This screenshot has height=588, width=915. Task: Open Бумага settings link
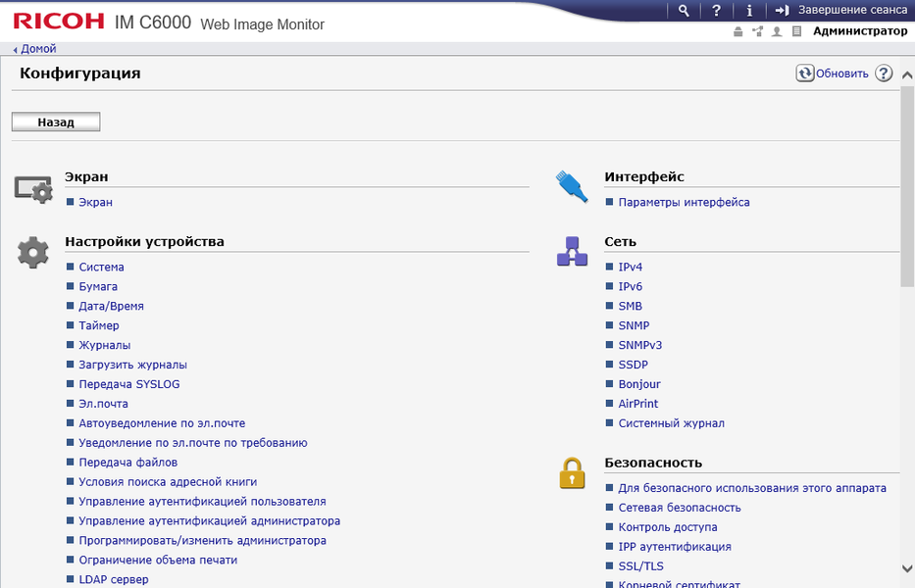[98, 286]
